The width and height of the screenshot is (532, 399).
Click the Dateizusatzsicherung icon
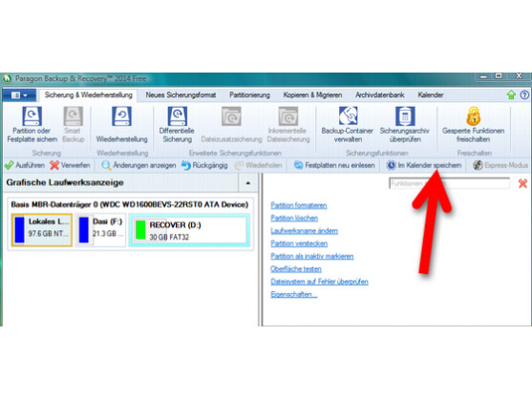click(x=231, y=116)
